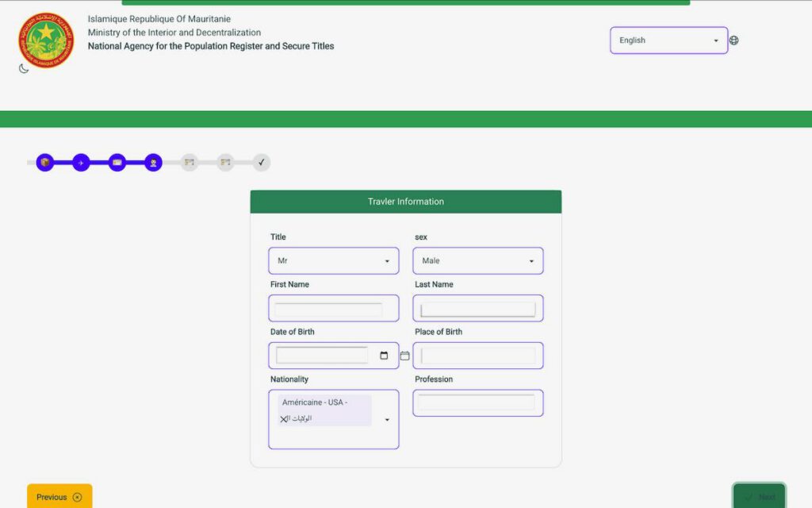The image size is (812, 508).
Task: Open the date picker inside Date of Birth
Action: click(x=384, y=356)
